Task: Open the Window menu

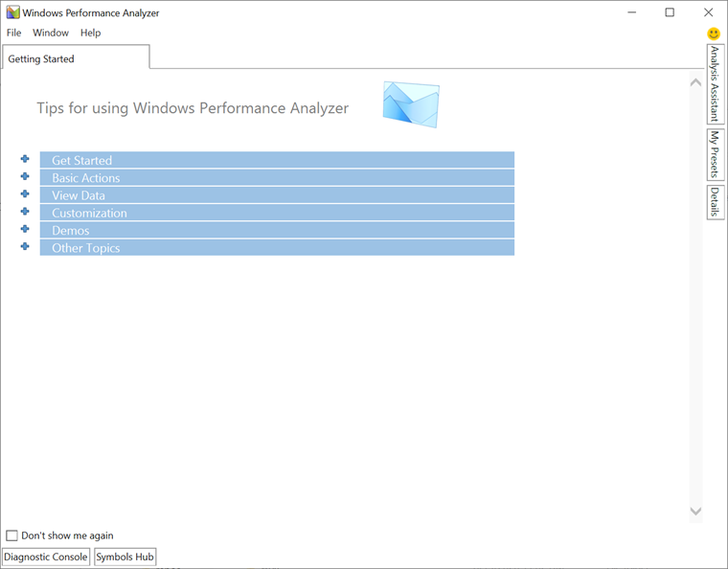Action: click(51, 33)
